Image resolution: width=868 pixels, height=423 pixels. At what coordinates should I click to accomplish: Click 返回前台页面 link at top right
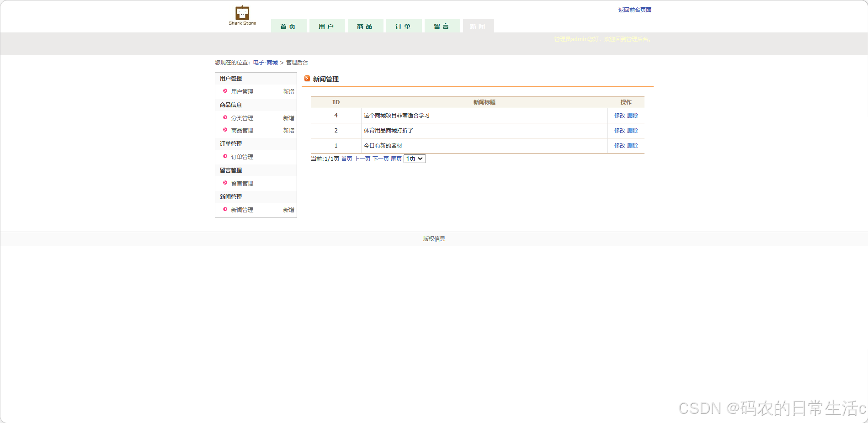click(x=635, y=9)
